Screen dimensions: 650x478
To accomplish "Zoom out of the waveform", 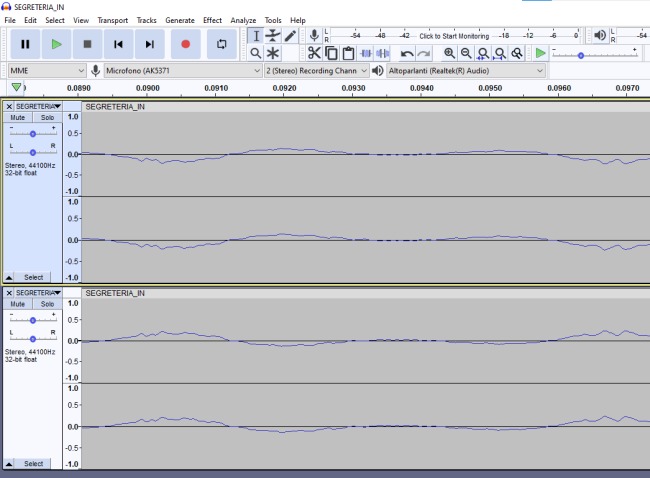I will [466, 53].
